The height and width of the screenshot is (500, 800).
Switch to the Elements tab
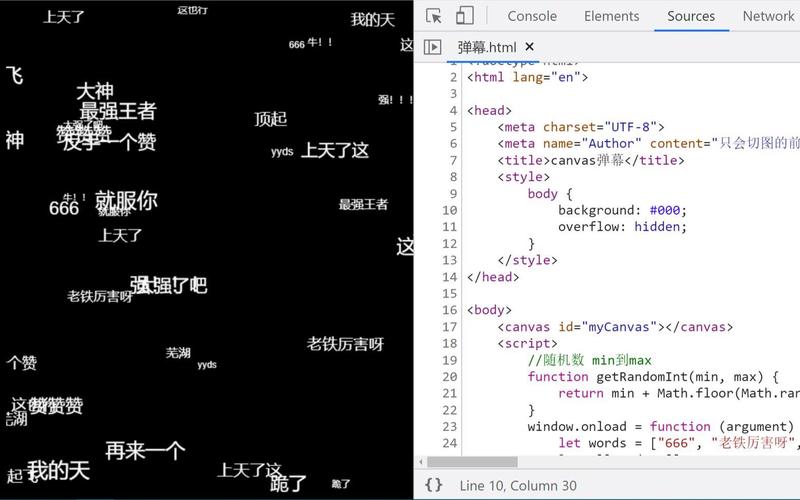tap(611, 16)
